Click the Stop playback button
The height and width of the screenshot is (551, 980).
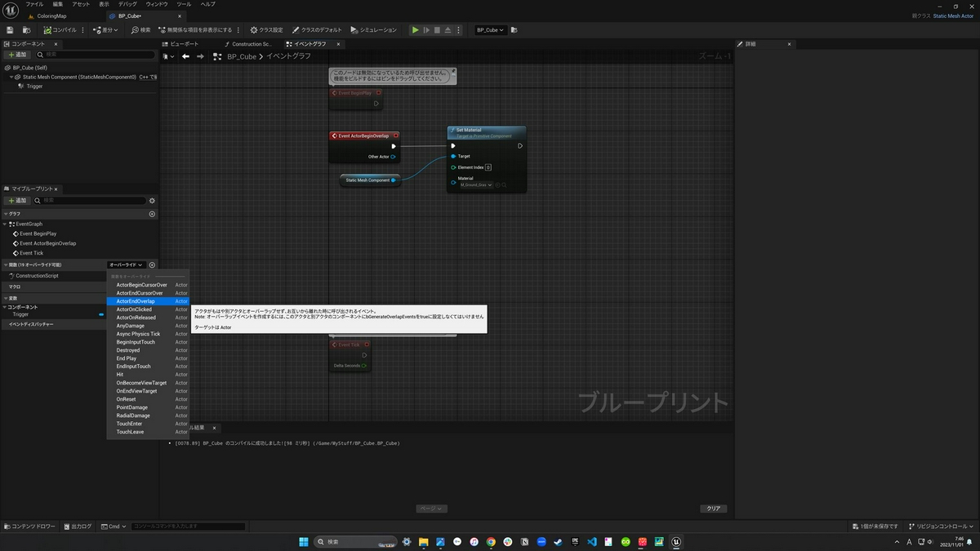pos(437,30)
